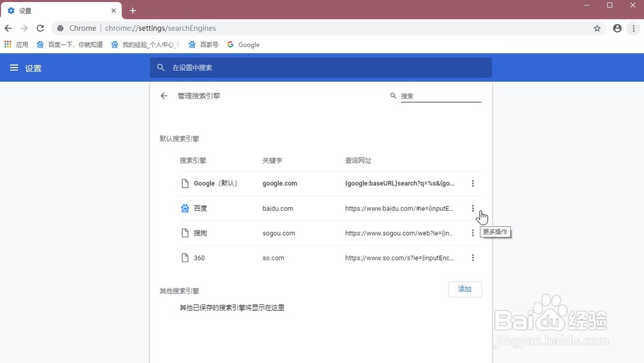Select the 360 engine name
Image resolution: width=644 pixels, height=363 pixels.
click(x=199, y=258)
